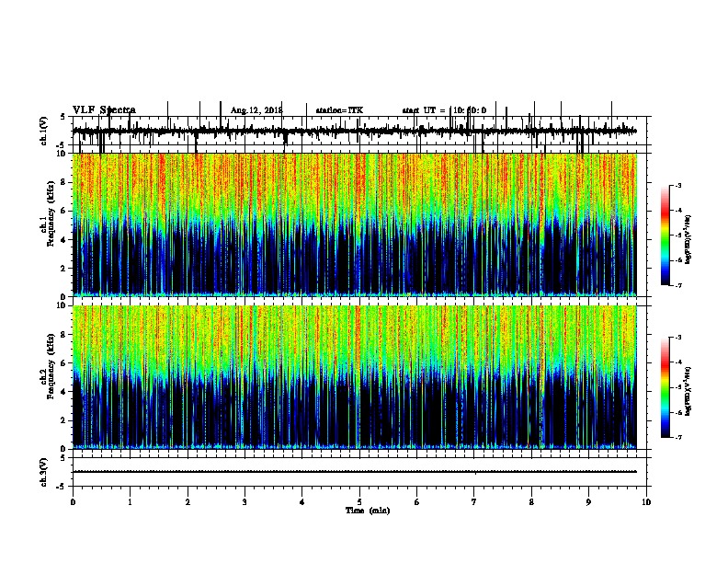Click the ch.1 spectrogram color bar
Screen dimensions: 728x563
(665, 236)
